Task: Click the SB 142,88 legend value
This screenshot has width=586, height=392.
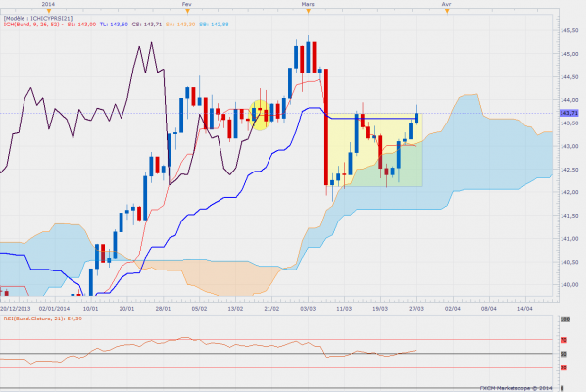Action: (x=214, y=24)
